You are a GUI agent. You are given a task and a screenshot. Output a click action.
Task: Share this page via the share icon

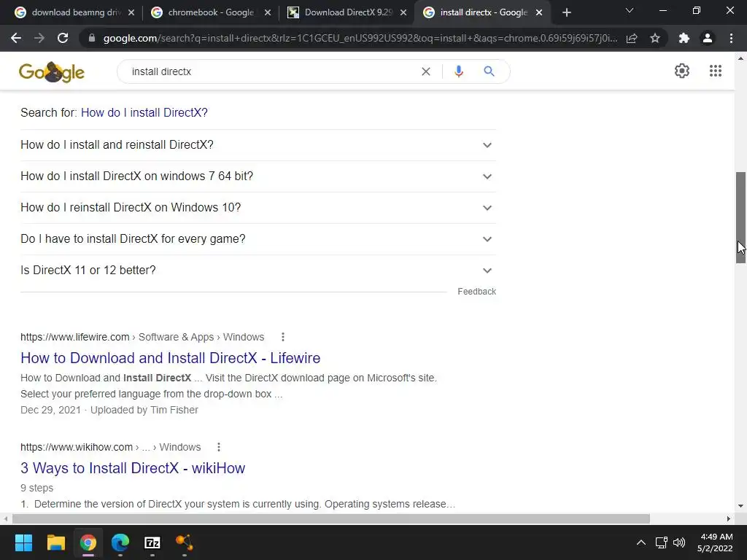tap(632, 38)
